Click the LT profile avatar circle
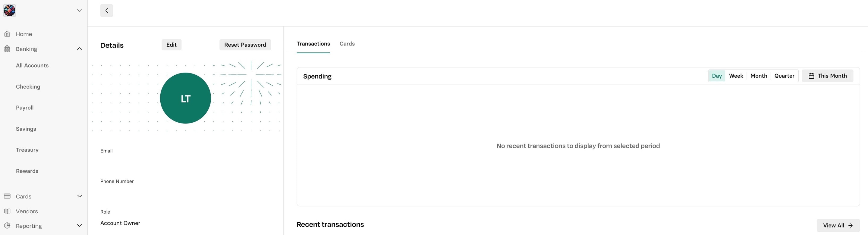The image size is (868, 235). [x=185, y=98]
